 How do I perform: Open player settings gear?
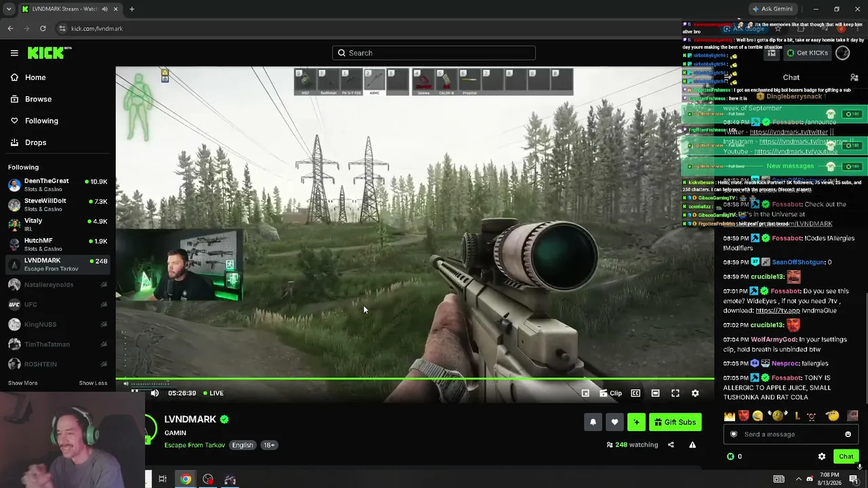[695, 393]
